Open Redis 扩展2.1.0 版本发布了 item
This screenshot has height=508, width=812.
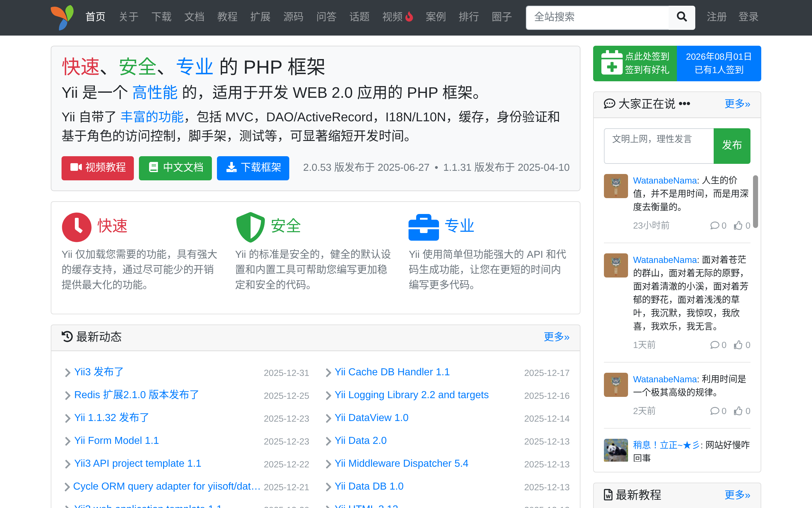tap(137, 395)
